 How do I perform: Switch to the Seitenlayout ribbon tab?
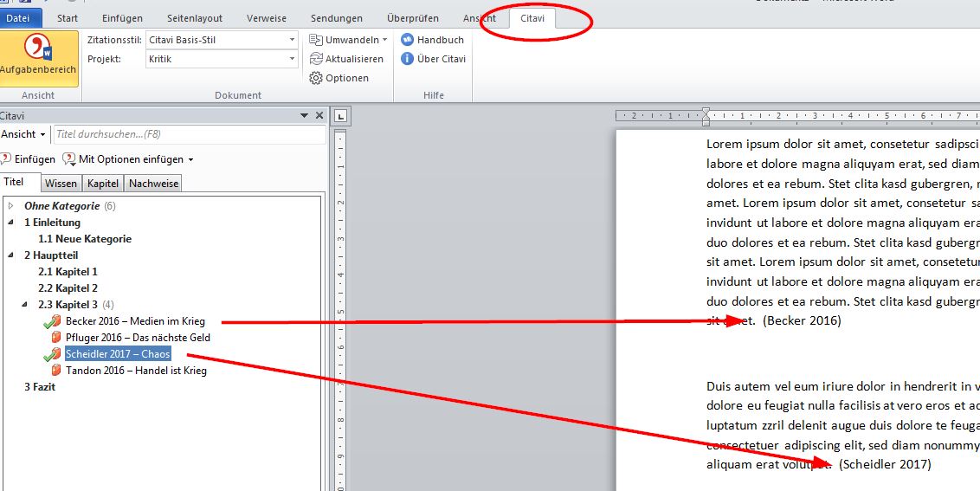[x=195, y=18]
